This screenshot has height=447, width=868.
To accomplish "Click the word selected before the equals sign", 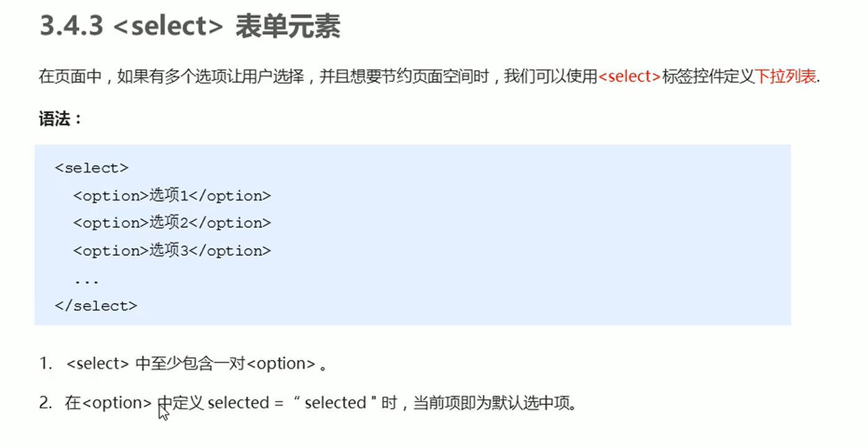I will [238, 403].
